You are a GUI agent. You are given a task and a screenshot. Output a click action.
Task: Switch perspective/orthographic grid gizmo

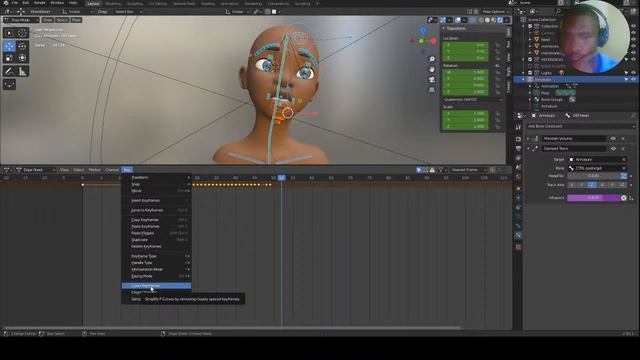pyautogui.click(x=432, y=90)
